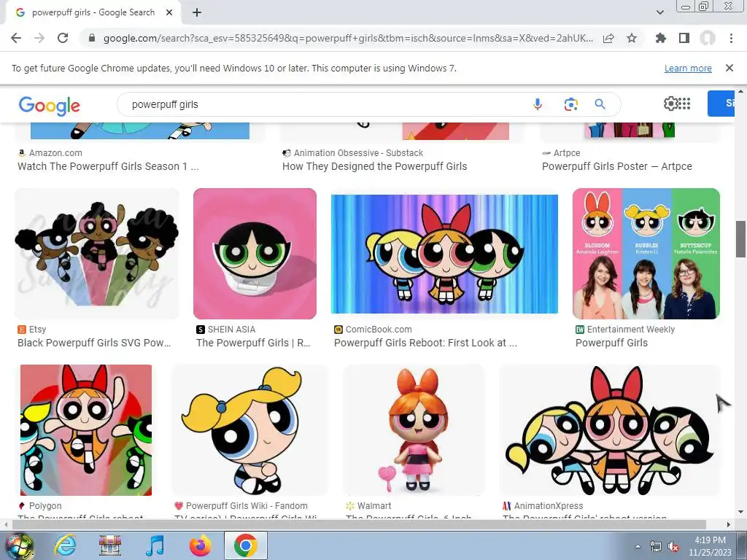
Task: Search by image with Google Lens icon
Action: 570,104
